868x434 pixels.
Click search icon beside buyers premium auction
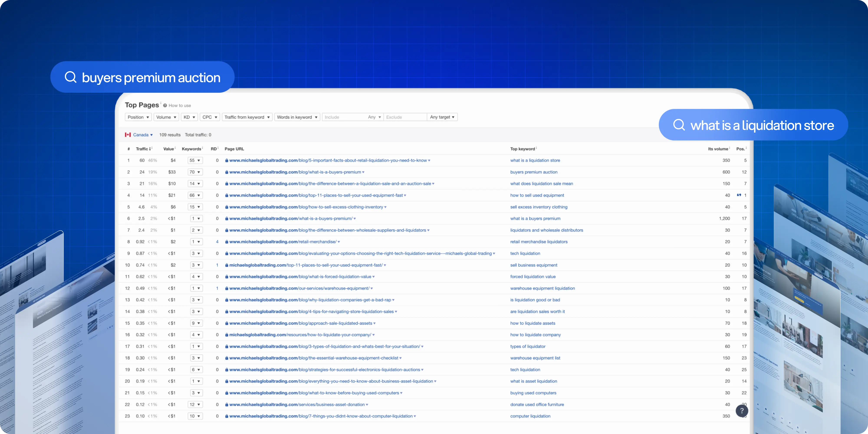(71, 77)
